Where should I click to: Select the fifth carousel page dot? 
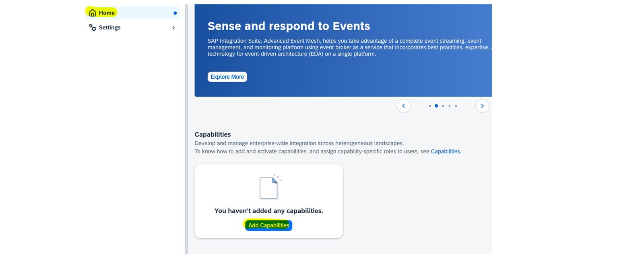456,106
